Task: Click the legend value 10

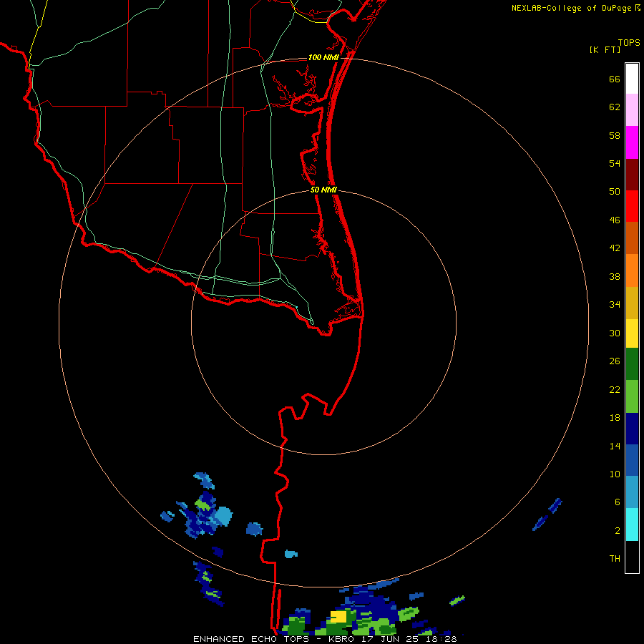Action: [615, 474]
